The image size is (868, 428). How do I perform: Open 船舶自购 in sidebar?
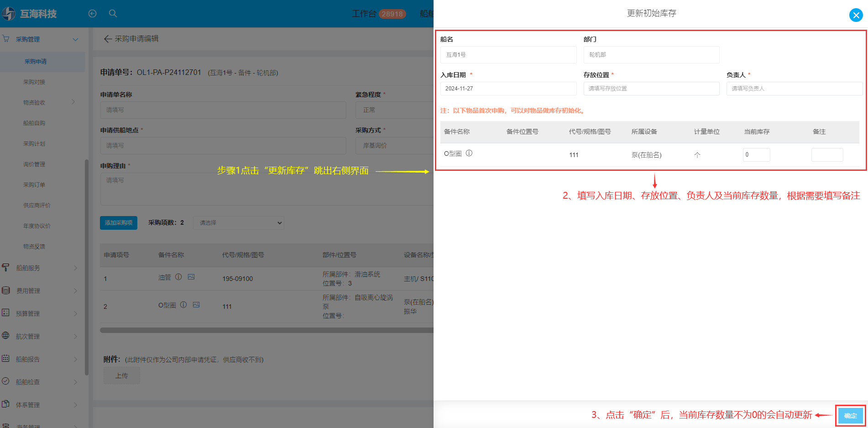pyautogui.click(x=34, y=123)
